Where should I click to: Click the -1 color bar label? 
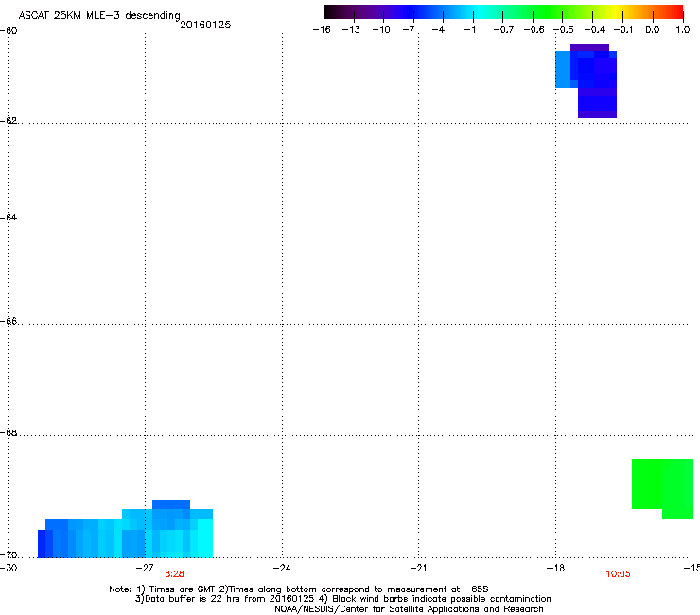click(x=469, y=30)
